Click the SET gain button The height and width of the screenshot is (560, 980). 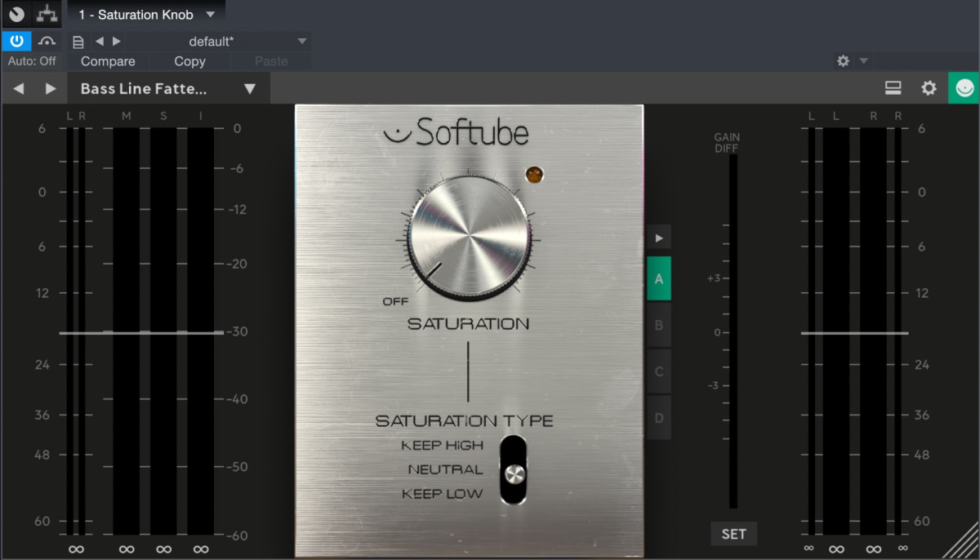[x=733, y=534]
